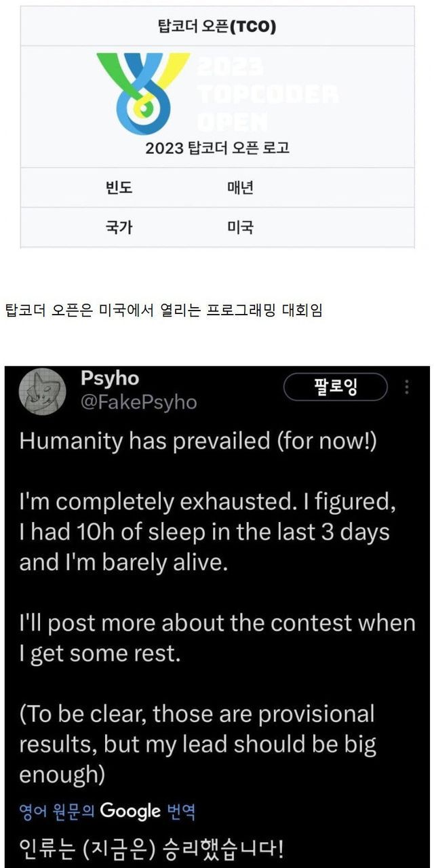Click the 2023 탑코더 오픈 로고 caption

coord(217,148)
